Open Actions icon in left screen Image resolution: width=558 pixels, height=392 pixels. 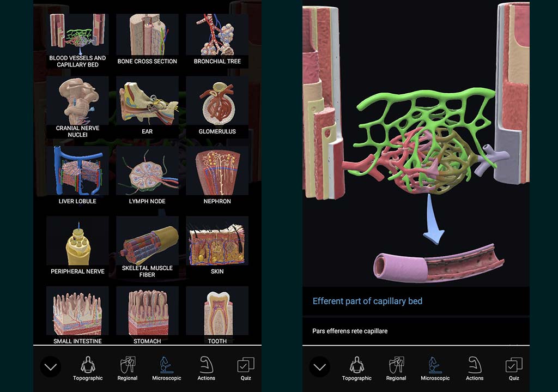206,368
